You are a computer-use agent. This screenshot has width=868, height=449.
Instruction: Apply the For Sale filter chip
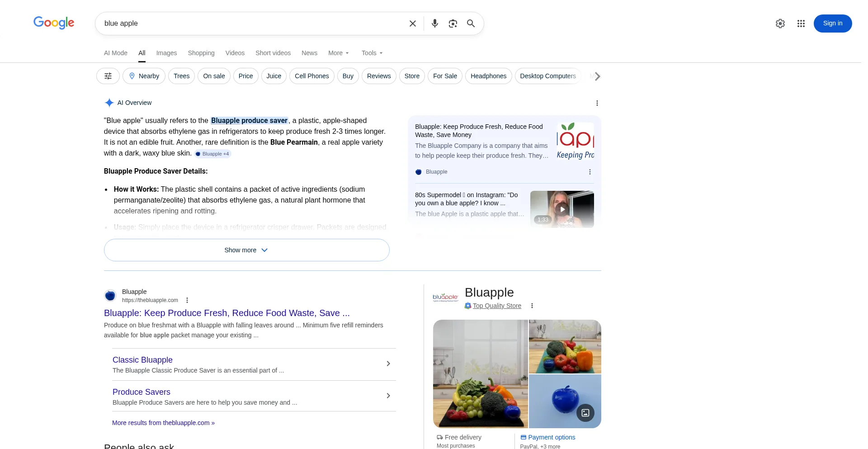point(445,76)
